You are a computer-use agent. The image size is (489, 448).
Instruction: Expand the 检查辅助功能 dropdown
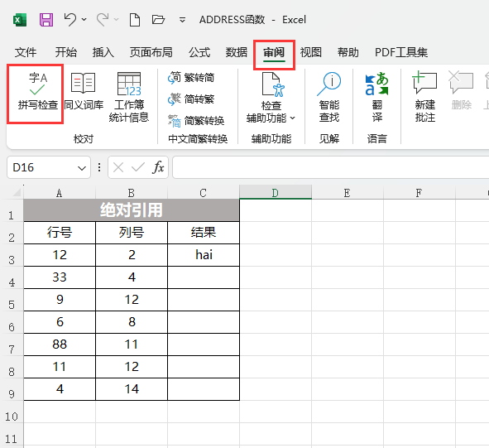pyautogui.click(x=292, y=118)
